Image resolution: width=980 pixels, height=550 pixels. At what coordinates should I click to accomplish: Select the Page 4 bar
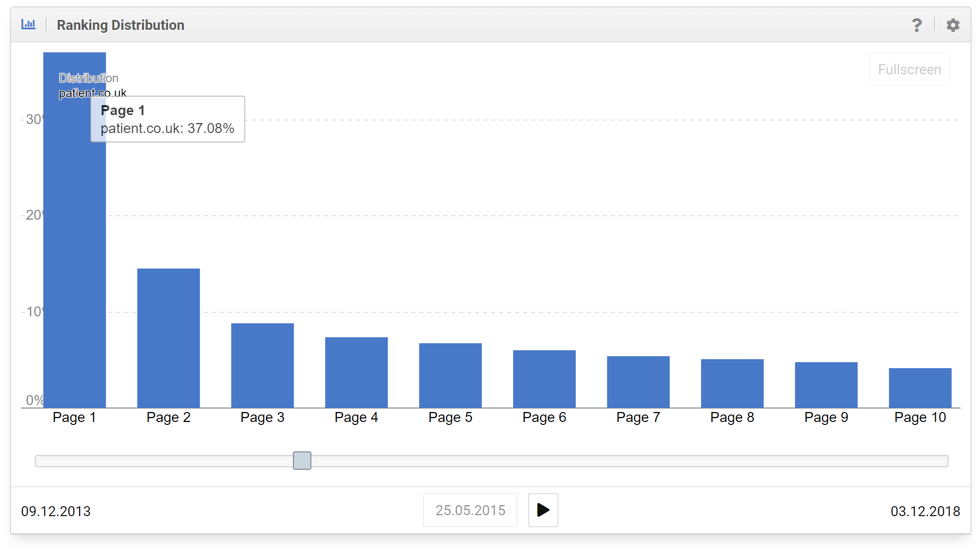[x=356, y=373]
